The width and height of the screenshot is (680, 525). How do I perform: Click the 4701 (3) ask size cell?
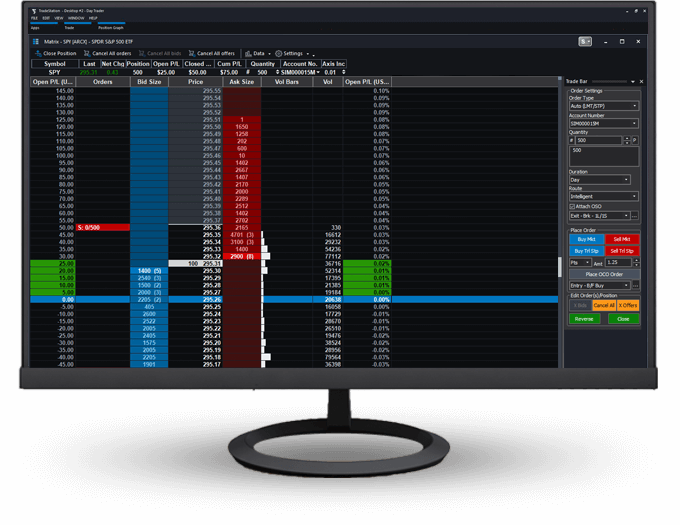pyautogui.click(x=242, y=235)
